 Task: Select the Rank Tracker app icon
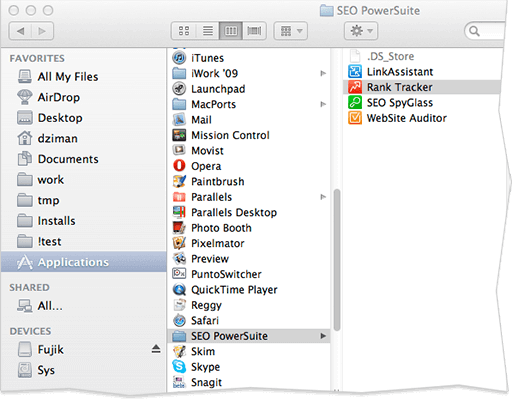click(355, 87)
